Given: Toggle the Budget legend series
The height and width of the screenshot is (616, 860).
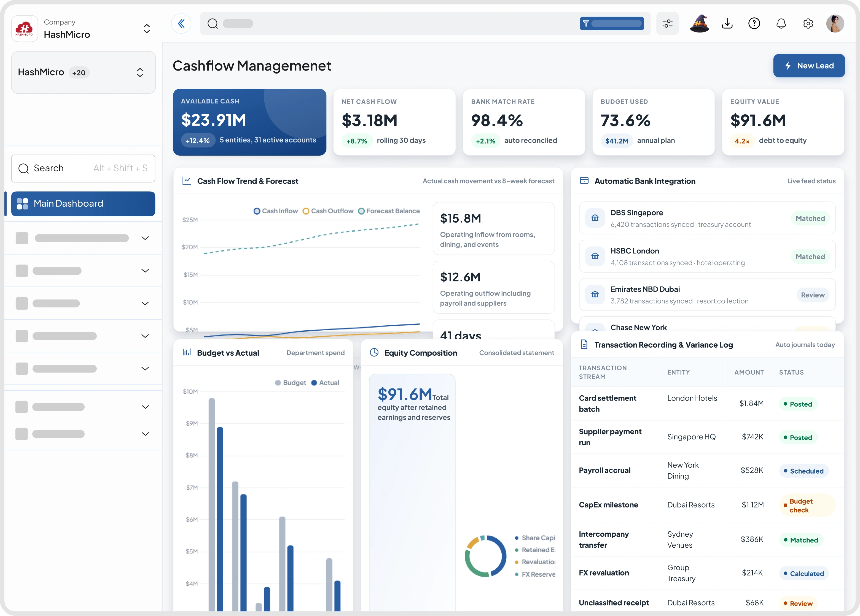Looking at the screenshot, I should 291,383.
